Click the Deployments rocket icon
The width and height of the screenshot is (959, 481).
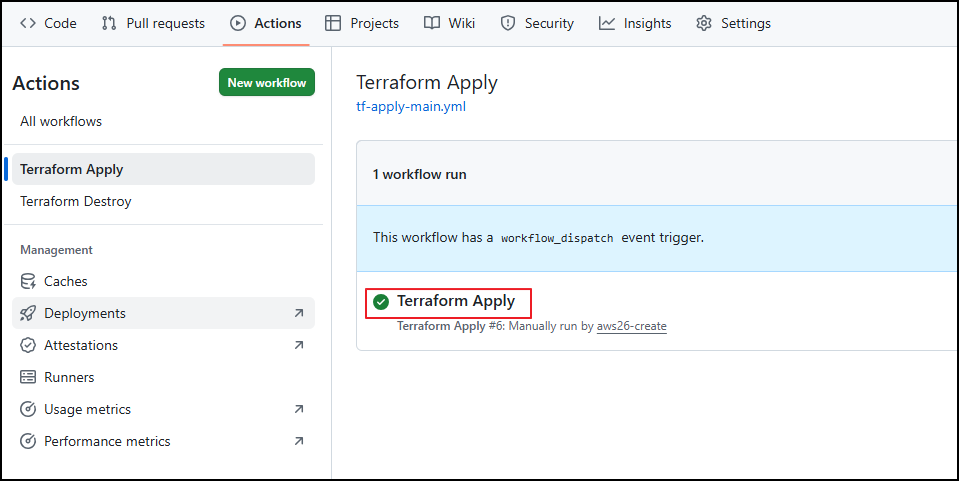pos(28,313)
